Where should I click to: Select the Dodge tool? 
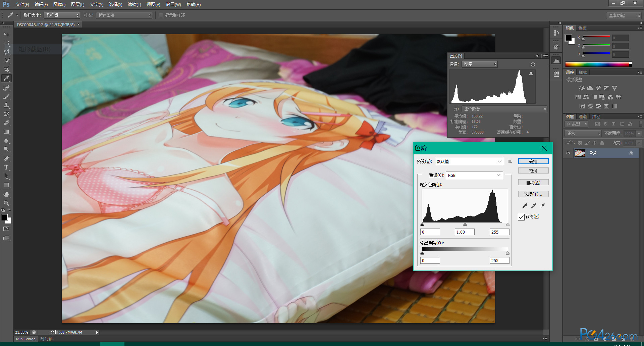6,149
